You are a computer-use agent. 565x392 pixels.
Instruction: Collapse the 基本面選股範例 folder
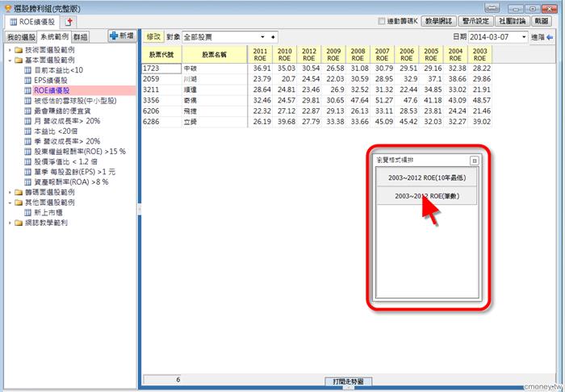point(8,60)
